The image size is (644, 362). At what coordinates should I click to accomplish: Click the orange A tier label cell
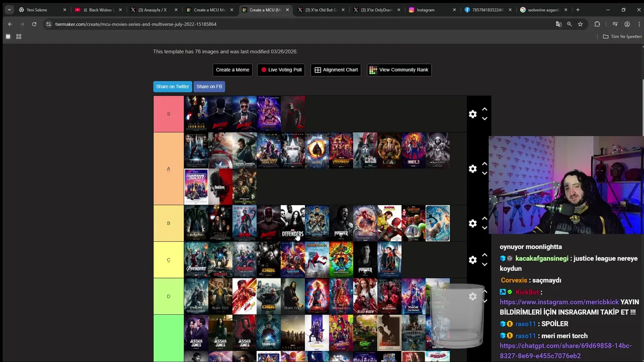[x=169, y=169]
